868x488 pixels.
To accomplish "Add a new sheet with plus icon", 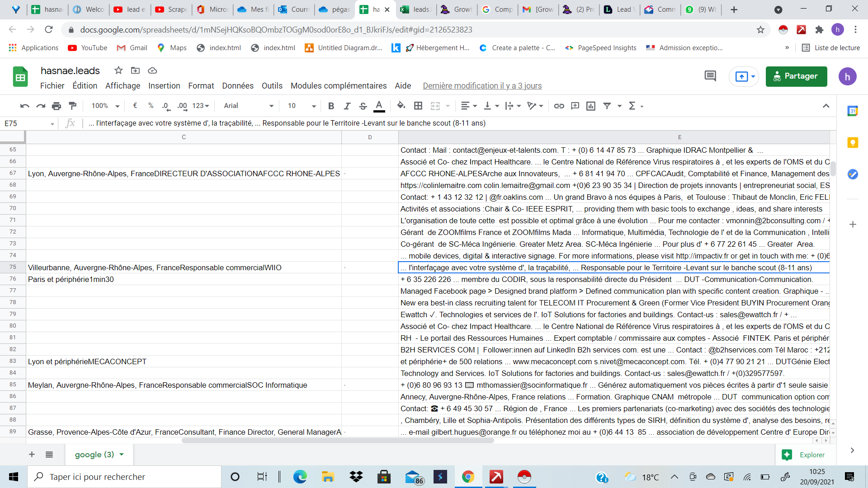I will tap(32, 455).
